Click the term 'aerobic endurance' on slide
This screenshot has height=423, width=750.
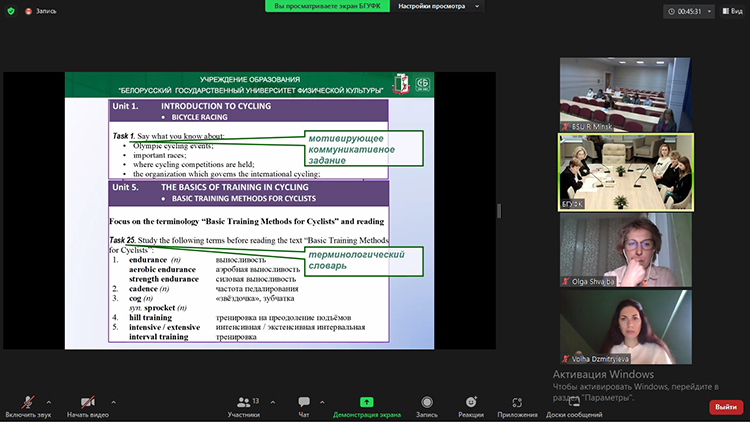pos(162,269)
